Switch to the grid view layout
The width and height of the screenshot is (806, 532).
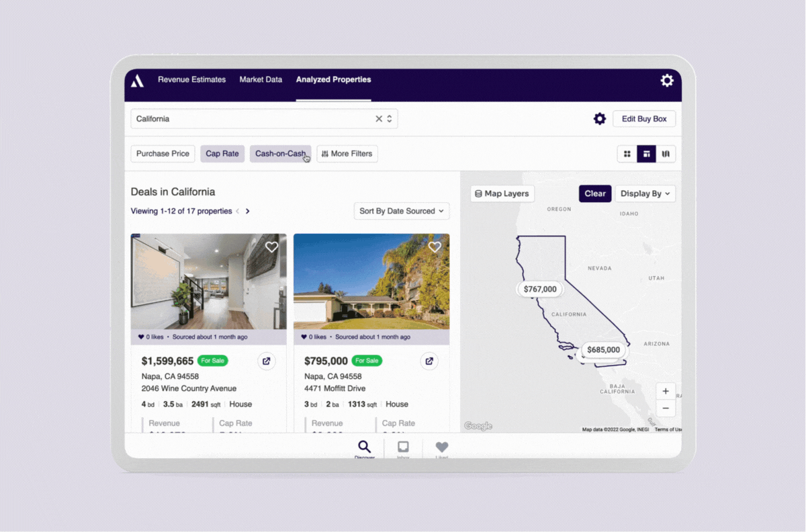click(x=627, y=154)
